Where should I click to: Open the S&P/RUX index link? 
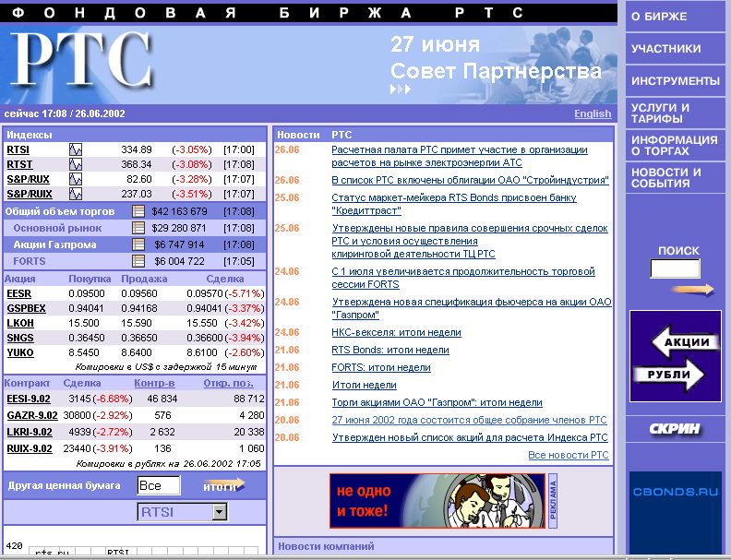[x=28, y=179]
